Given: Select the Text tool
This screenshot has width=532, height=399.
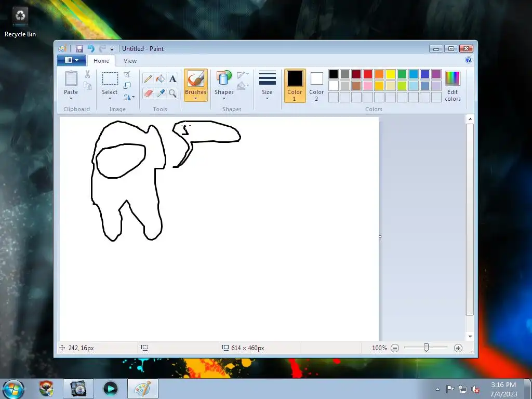Looking at the screenshot, I should 172,79.
